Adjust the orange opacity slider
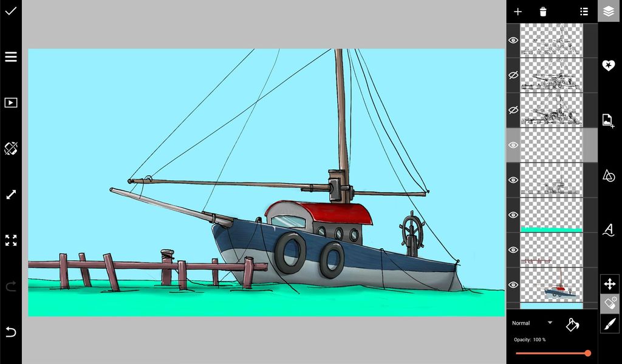Image resolution: width=622 pixels, height=364 pixels. coord(552,353)
